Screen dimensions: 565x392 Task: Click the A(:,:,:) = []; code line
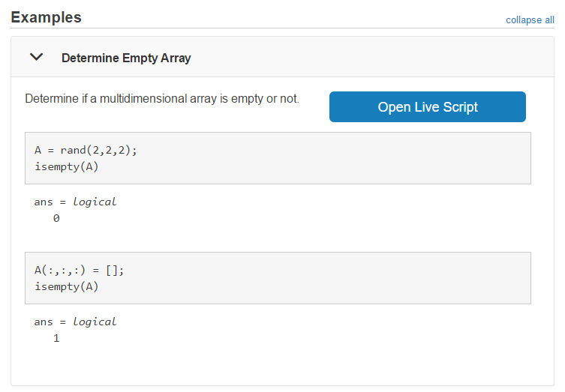point(80,270)
